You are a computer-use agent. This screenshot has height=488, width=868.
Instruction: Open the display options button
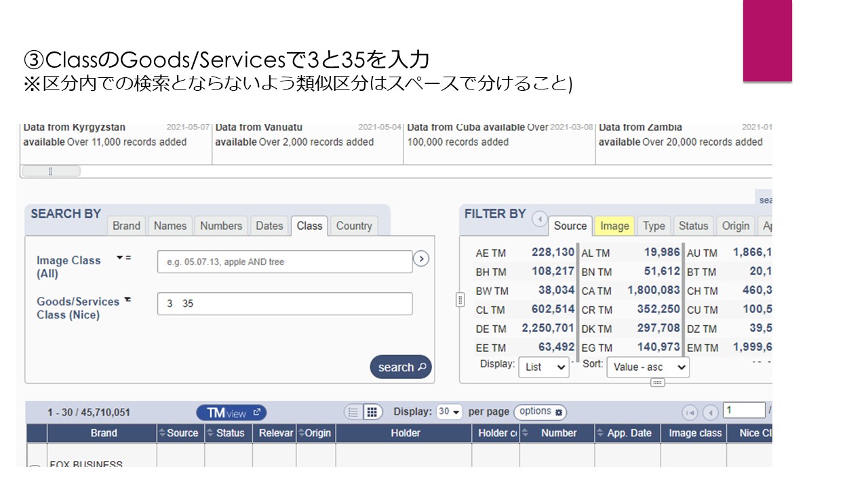pyautogui.click(x=540, y=411)
